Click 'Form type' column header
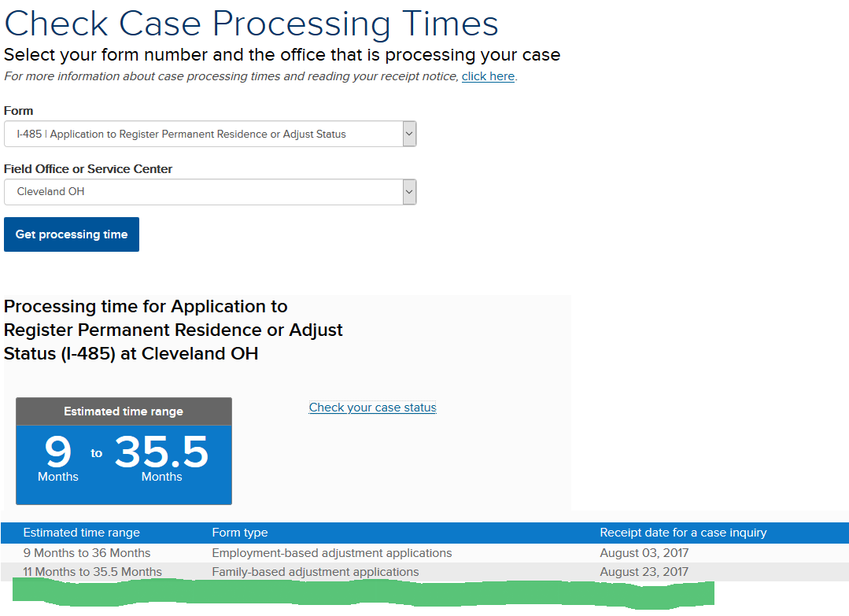The width and height of the screenshot is (849, 616). click(240, 533)
